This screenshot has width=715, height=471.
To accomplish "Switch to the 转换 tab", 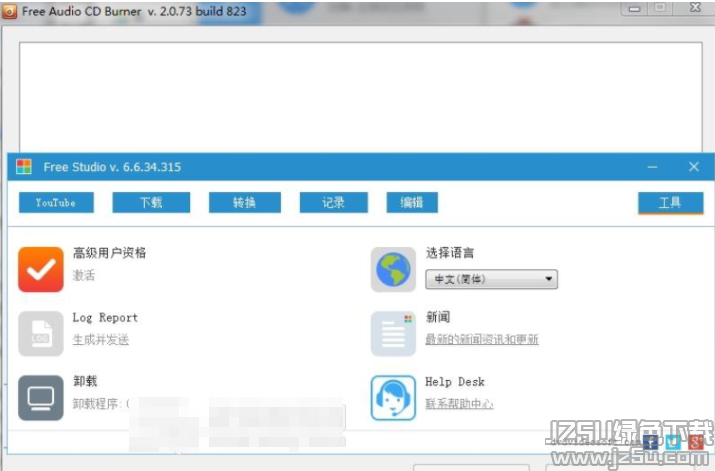I will [244, 202].
